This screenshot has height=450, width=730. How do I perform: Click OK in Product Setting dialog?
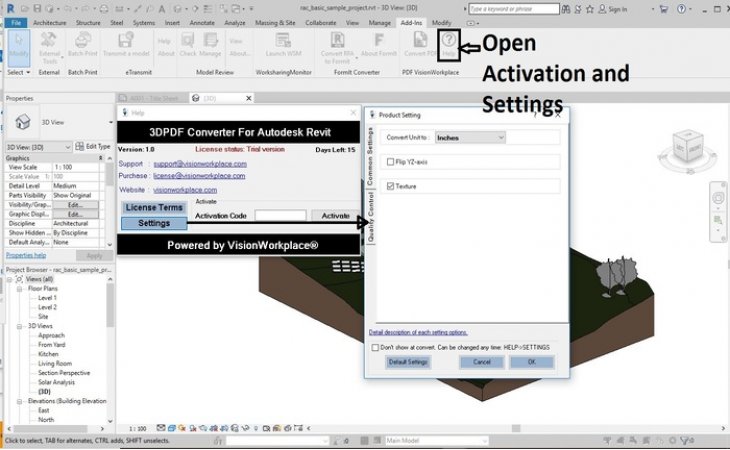tap(532, 362)
